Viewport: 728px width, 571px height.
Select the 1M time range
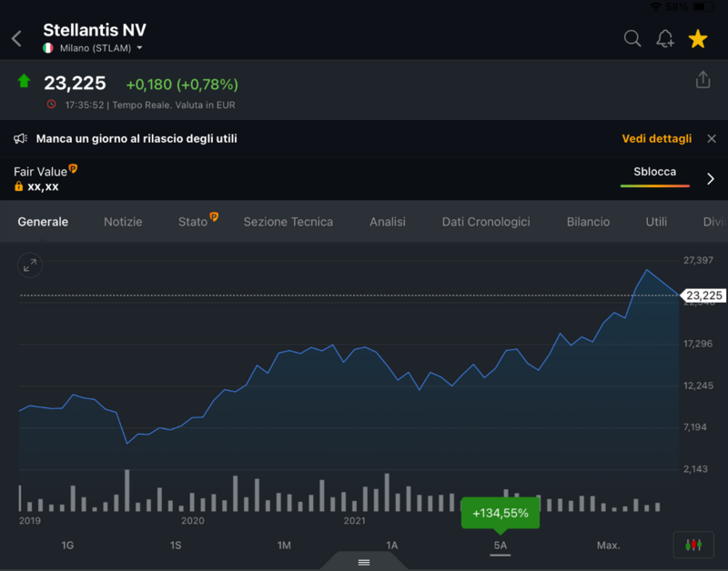pos(284,546)
